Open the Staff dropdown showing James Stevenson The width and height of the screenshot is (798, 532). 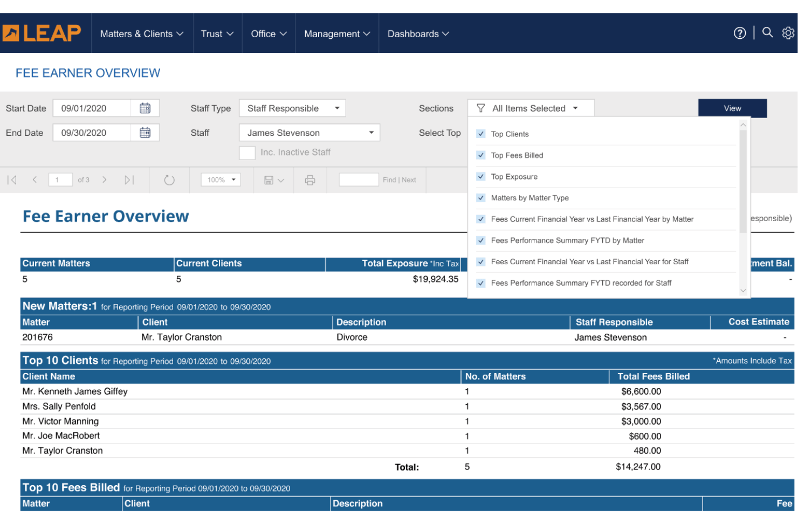pos(309,133)
